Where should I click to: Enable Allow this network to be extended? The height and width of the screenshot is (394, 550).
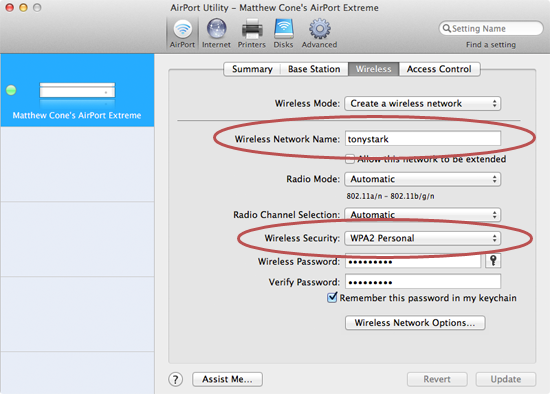349,159
